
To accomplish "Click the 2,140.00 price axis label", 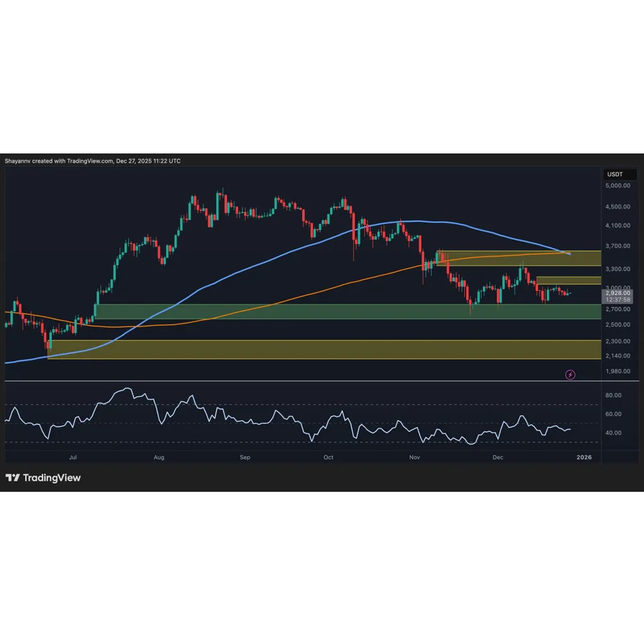I will click(x=618, y=356).
